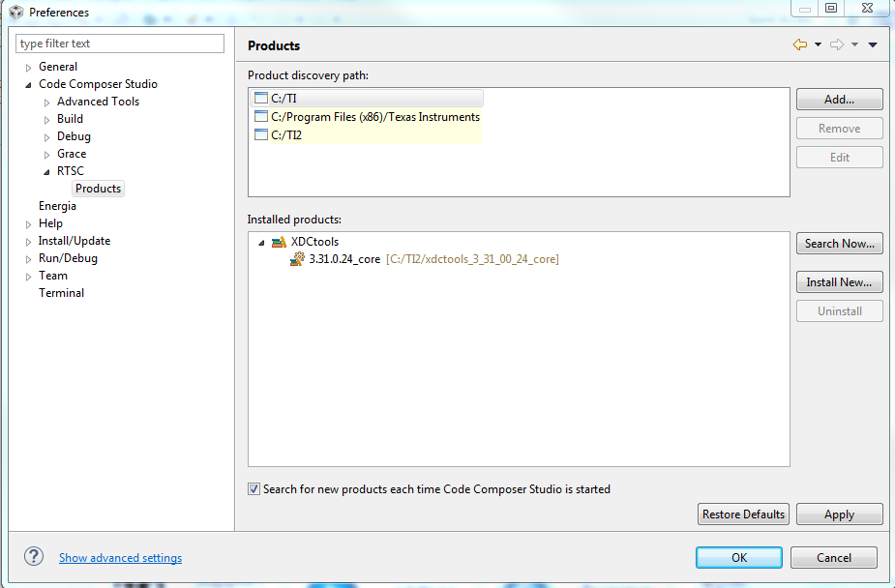Expand the Grace tree node
This screenshot has height=588, width=895.
(x=46, y=155)
